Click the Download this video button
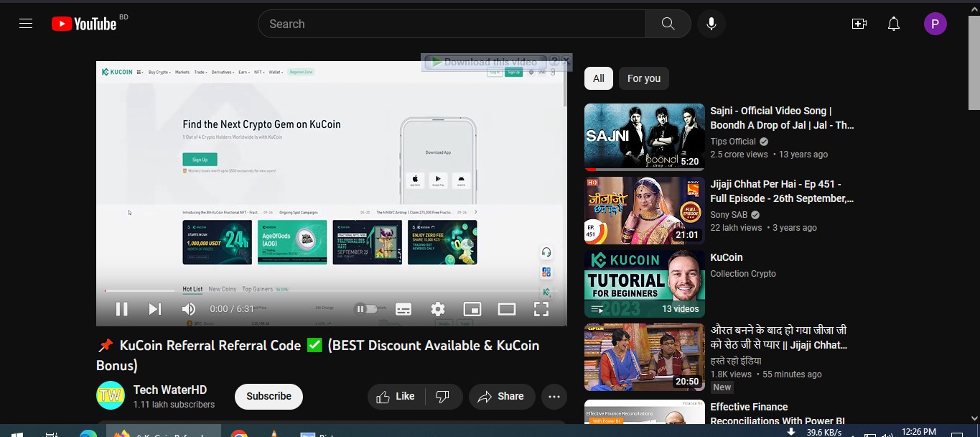The width and height of the screenshot is (980, 437). tap(485, 62)
